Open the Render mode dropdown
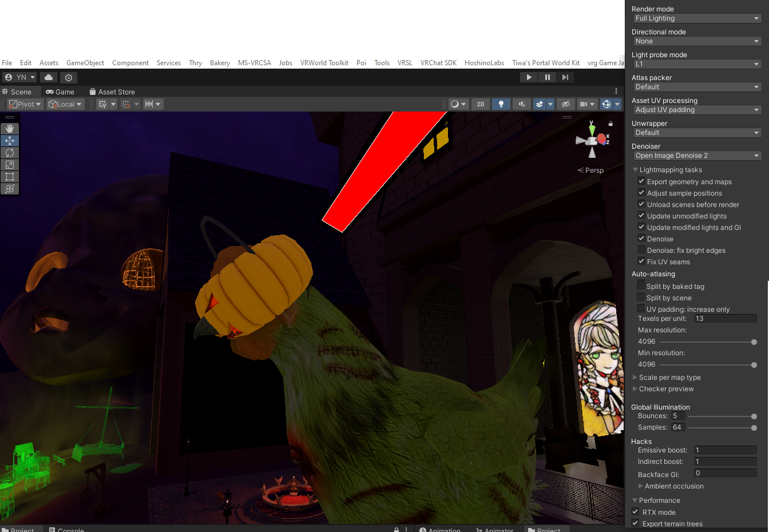 pyautogui.click(x=697, y=18)
